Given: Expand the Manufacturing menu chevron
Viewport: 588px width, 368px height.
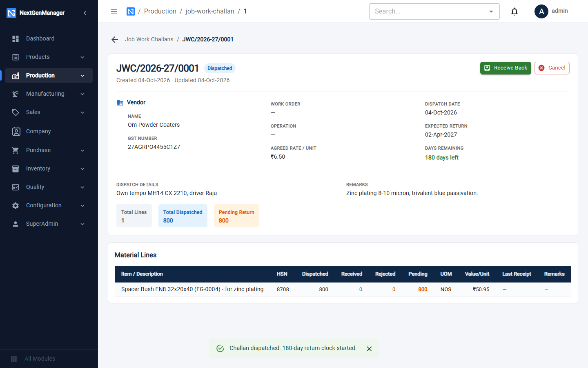Looking at the screenshot, I should coord(82,94).
